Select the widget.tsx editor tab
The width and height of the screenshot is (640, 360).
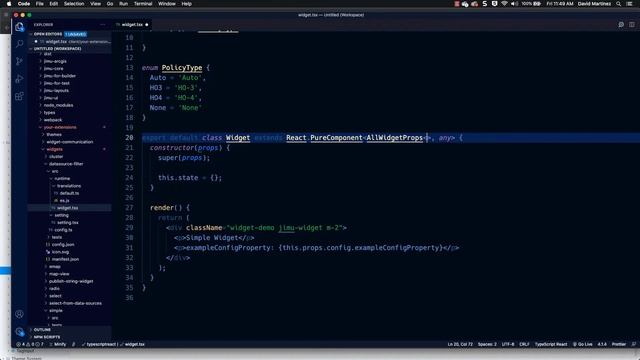pos(132,24)
